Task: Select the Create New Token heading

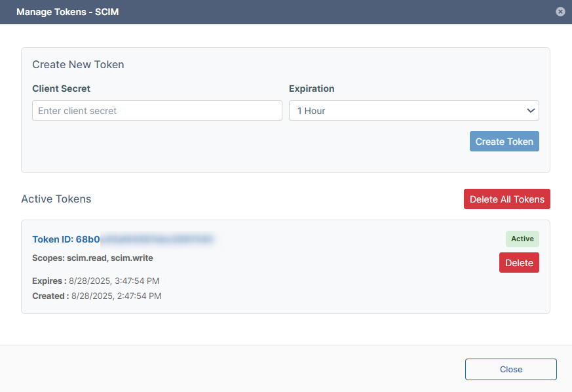Action: [78, 64]
